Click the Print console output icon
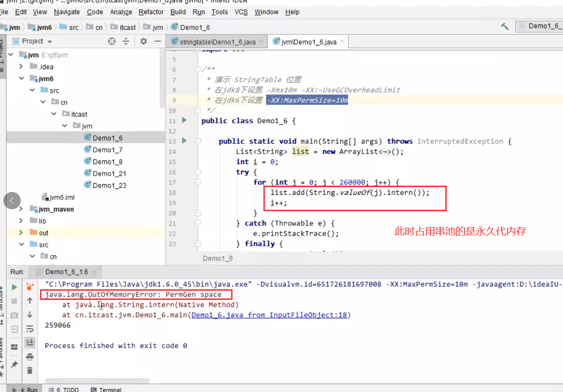The height and width of the screenshot is (392, 563). (29, 357)
